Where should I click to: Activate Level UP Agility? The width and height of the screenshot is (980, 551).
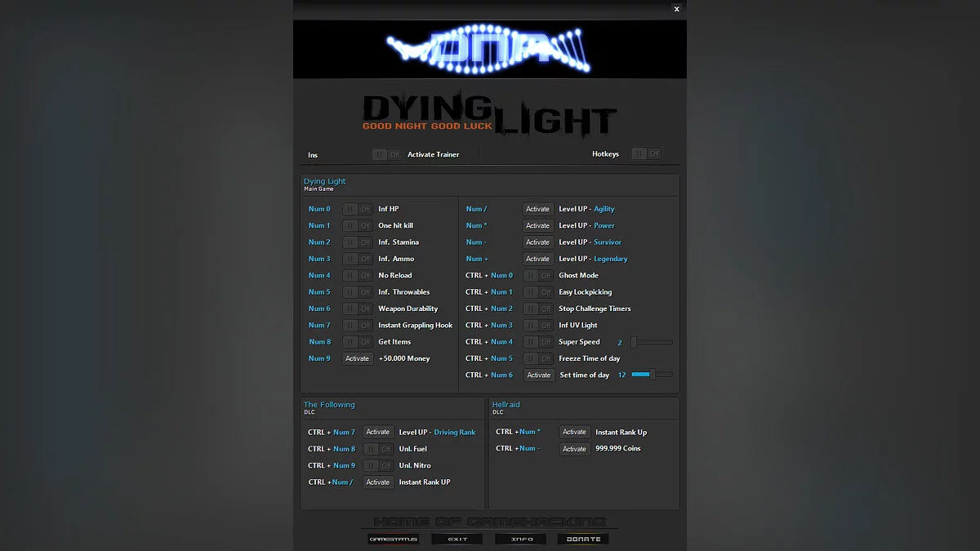pos(537,208)
